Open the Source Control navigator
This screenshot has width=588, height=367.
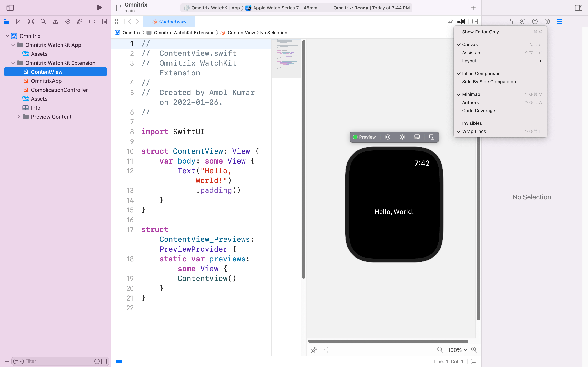[19, 21]
